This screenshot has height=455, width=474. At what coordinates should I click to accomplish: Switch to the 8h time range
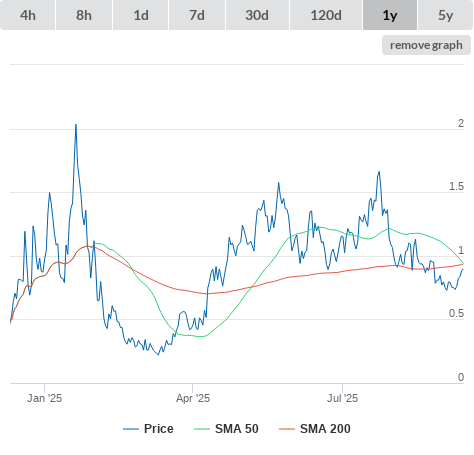[84, 15]
